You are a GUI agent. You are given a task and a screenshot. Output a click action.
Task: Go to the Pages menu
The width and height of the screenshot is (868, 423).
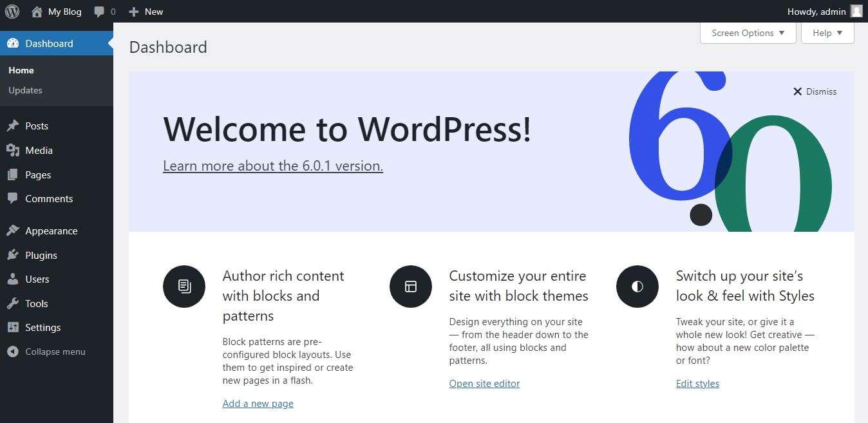click(x=57, y=174)
